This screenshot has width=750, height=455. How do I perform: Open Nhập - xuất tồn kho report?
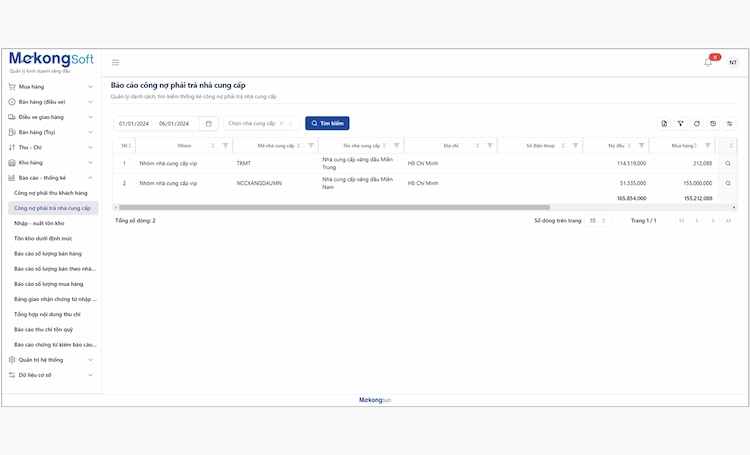39,223
